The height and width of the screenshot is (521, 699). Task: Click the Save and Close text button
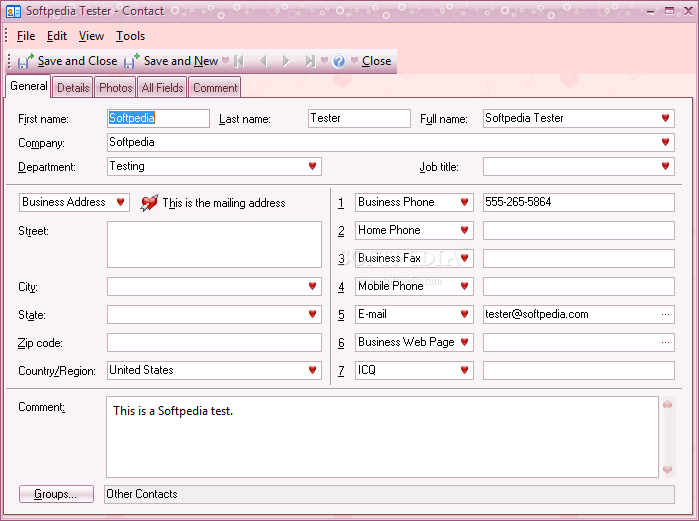tap(78, 61)
